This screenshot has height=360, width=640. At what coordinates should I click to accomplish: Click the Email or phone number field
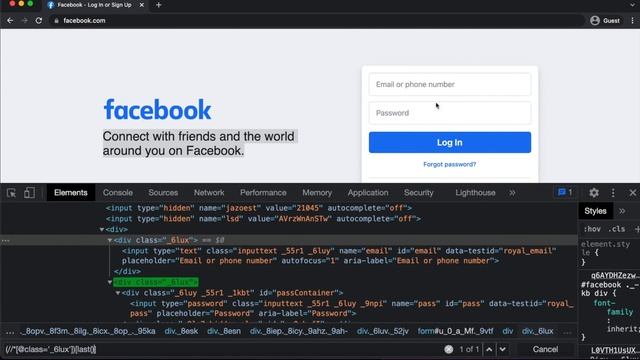[450, 84]
